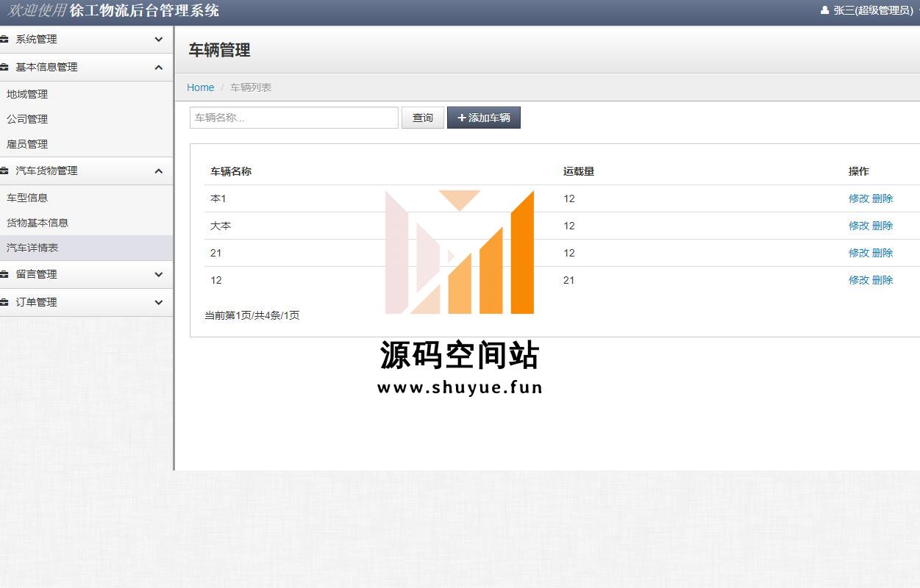Click the briefcase icon beside 留言管理
This screenshot has width=920, height=588.
(4, 274)
